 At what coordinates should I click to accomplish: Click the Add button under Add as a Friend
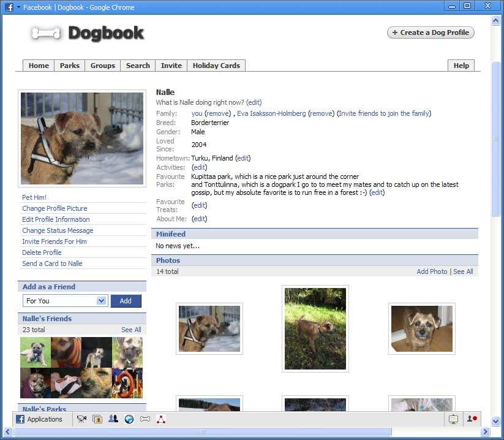click(x=126, y=301)
